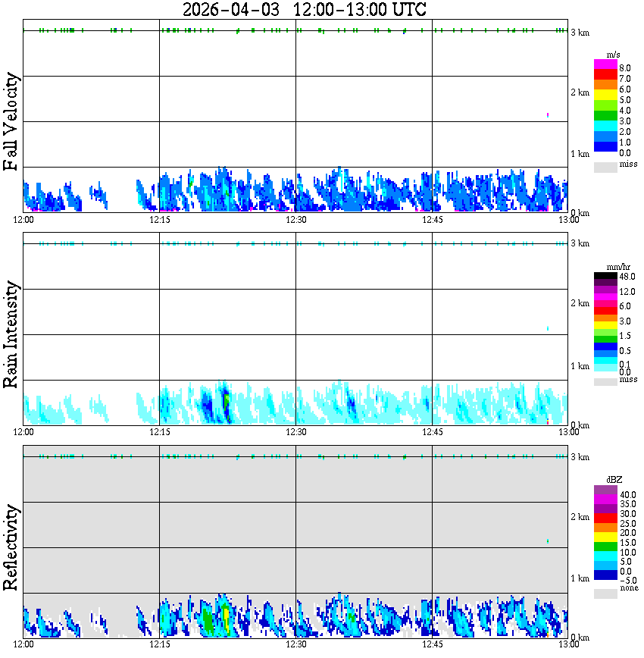Choose the red swatch in the dBZ legend
Image resolution: width=644 pixels, height=658 pixels.
[605, 518]
